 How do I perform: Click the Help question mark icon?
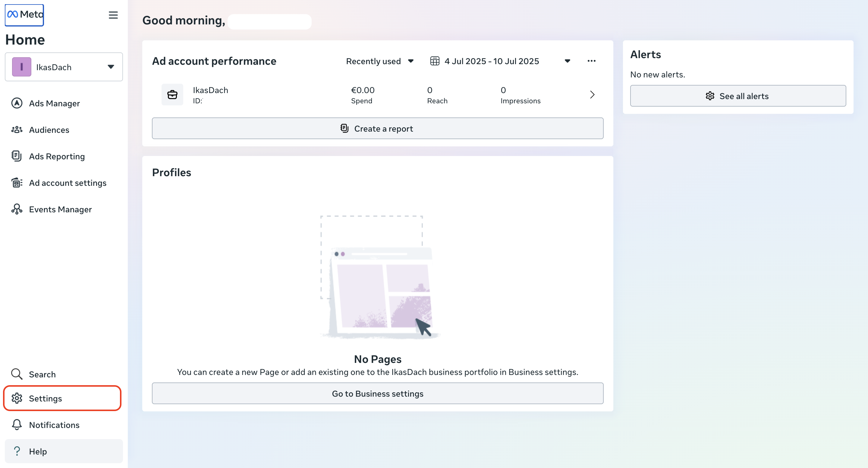click(17, 451)
